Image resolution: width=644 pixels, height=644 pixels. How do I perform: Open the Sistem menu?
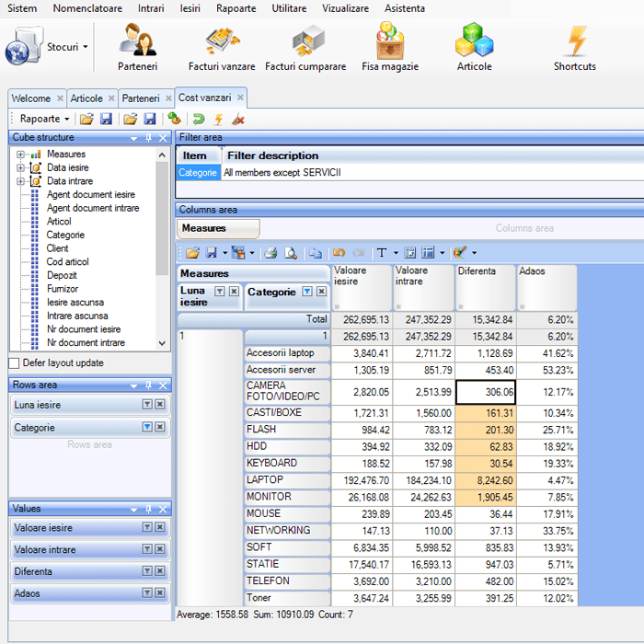click(x=22, y=8)
